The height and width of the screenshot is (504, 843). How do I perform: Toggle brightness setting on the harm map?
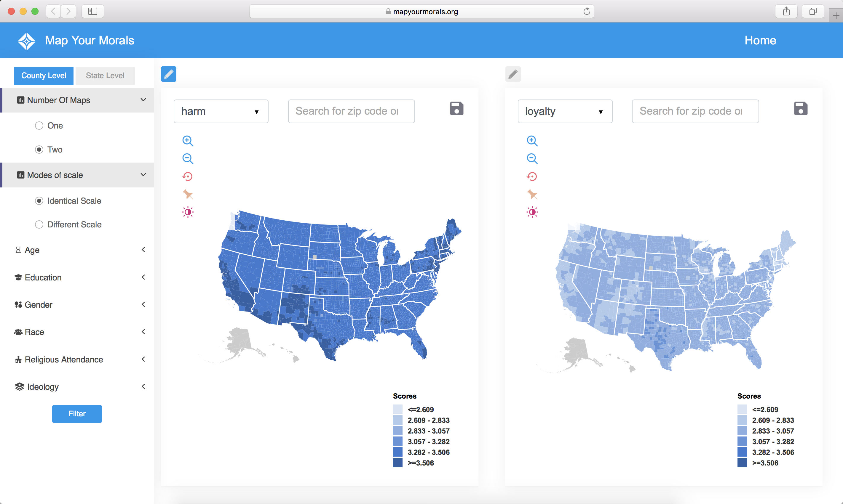(188, 212)
